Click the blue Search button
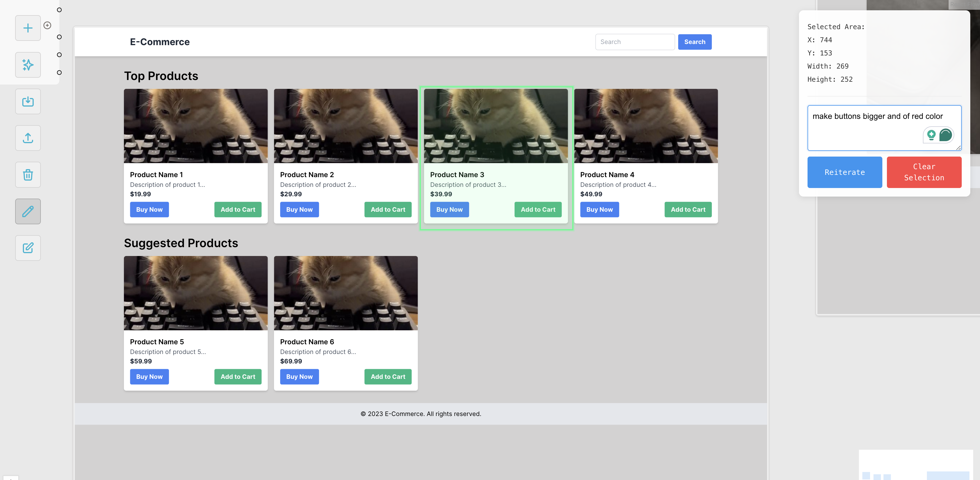Image resolution: width=980 pixels, height=480 pixels. tap(694, 42)
